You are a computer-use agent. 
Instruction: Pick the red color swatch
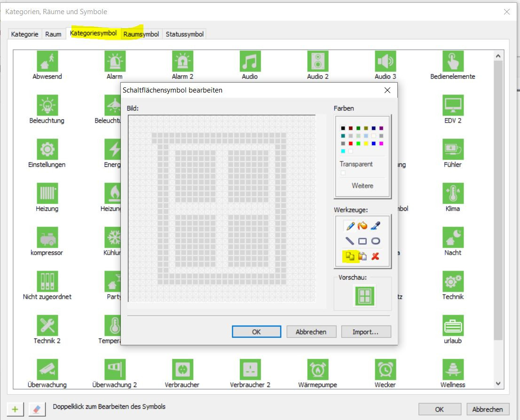pyautogui.click(x=351, y=143)
